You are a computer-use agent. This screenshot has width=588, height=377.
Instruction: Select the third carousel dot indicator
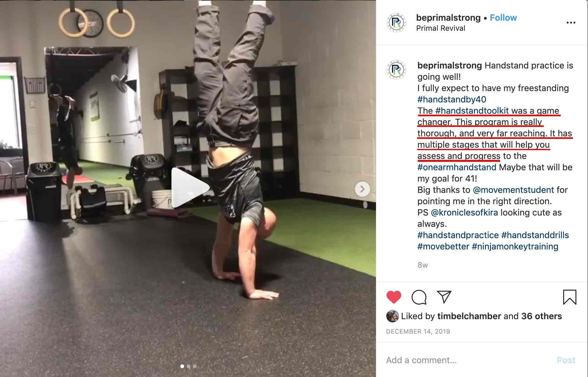(x=195, y=366)
